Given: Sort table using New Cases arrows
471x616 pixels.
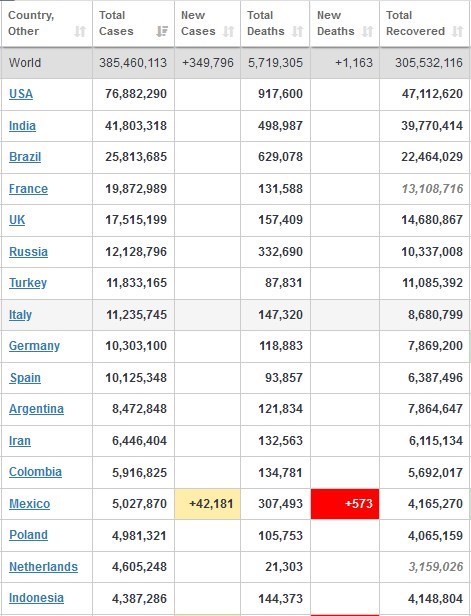Looking at the screenshot, I should coord(228,31).
